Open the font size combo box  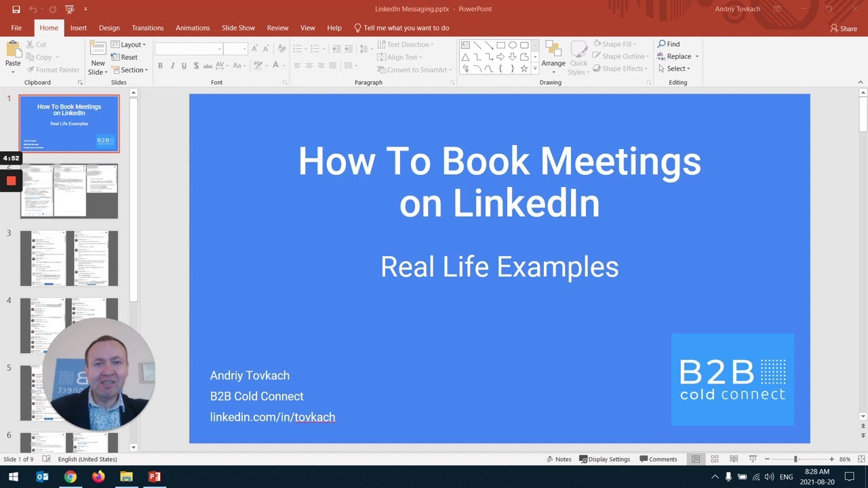(235, 49)
